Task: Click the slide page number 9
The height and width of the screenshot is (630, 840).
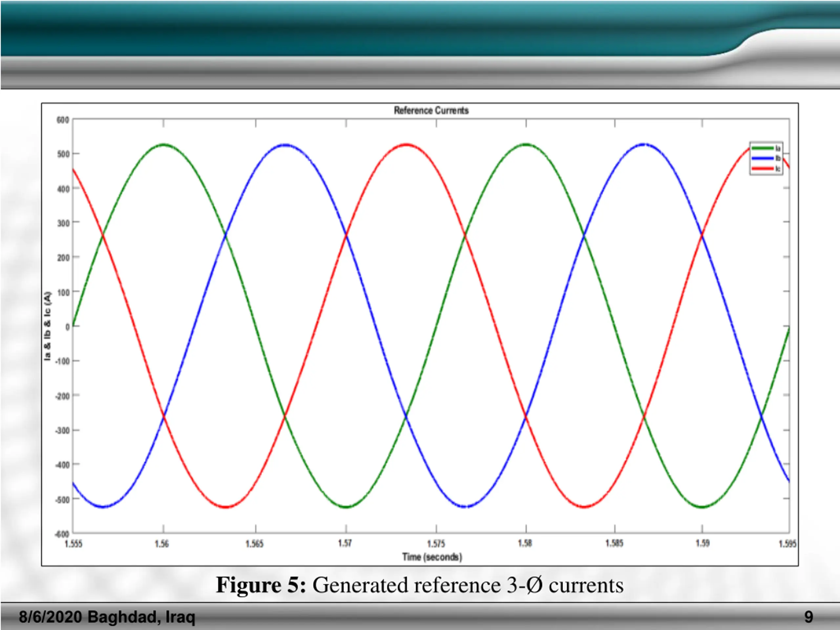Action: 808,617
